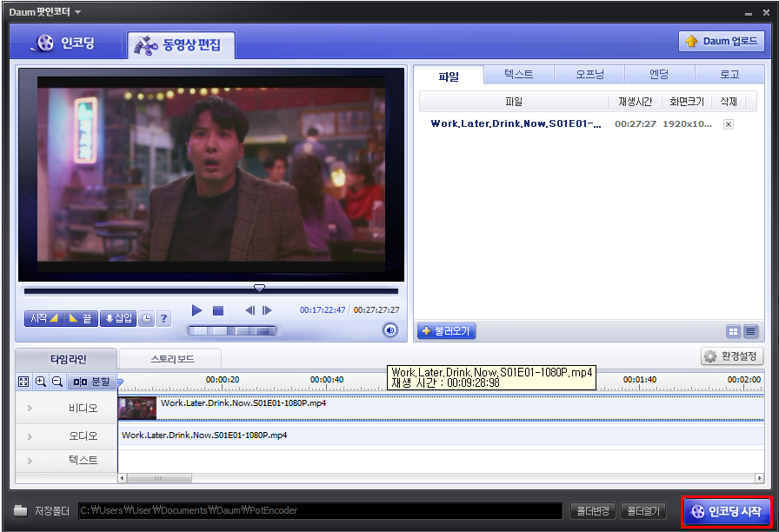Expand the 비디오 track

pos(30,409)
